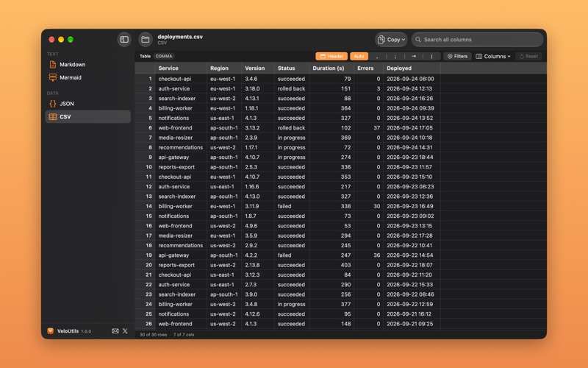Click errors cell 30
The image size is (588, 368).
pyautogui.click(x=369, y=206)
